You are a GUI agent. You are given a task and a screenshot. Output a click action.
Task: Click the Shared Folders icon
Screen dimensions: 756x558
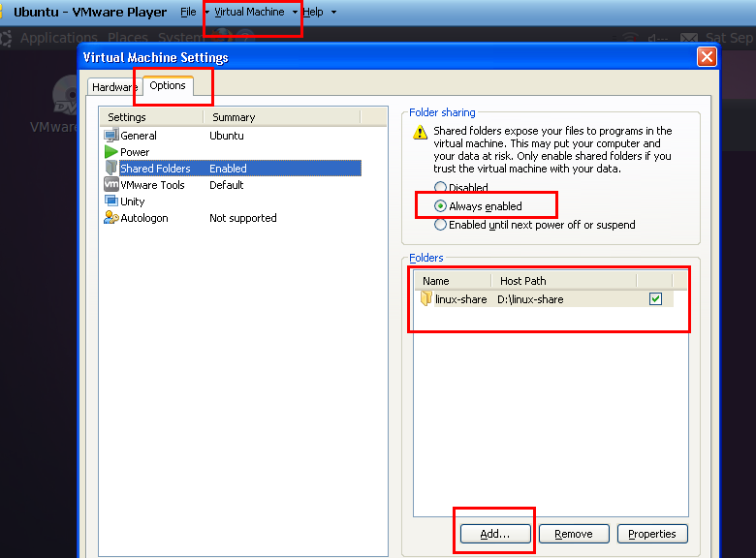(x=111, y=168)
